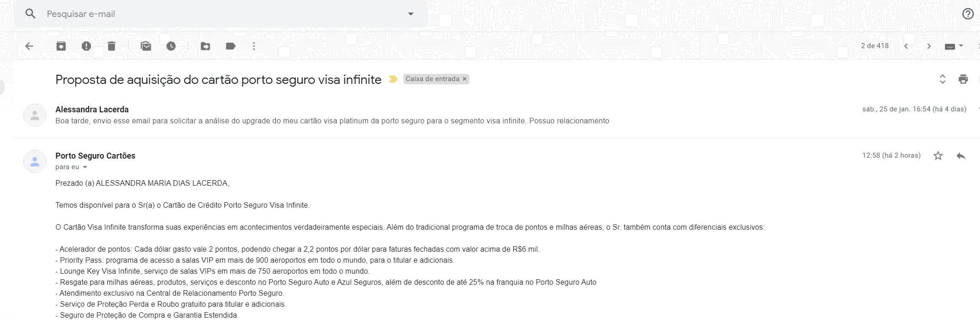Remove the Caixa de entrada label

tap(464, 79)
